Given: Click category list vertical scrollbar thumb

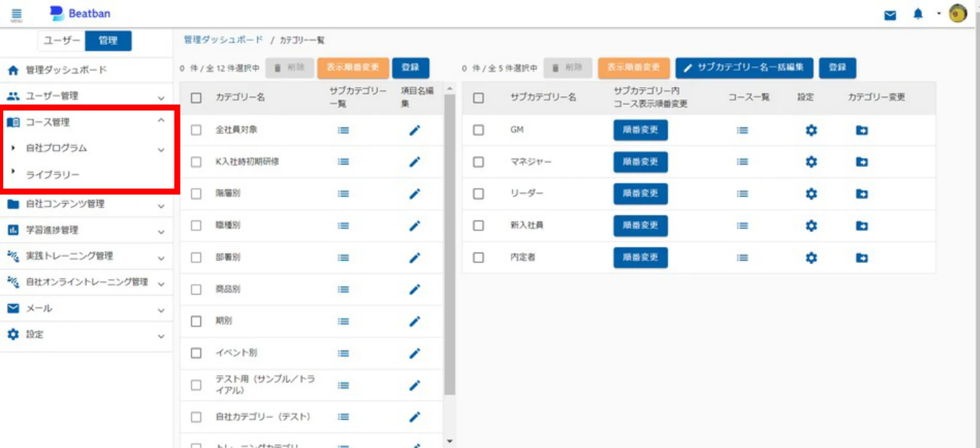Looking at the screenshot, I should pos(450,245).
